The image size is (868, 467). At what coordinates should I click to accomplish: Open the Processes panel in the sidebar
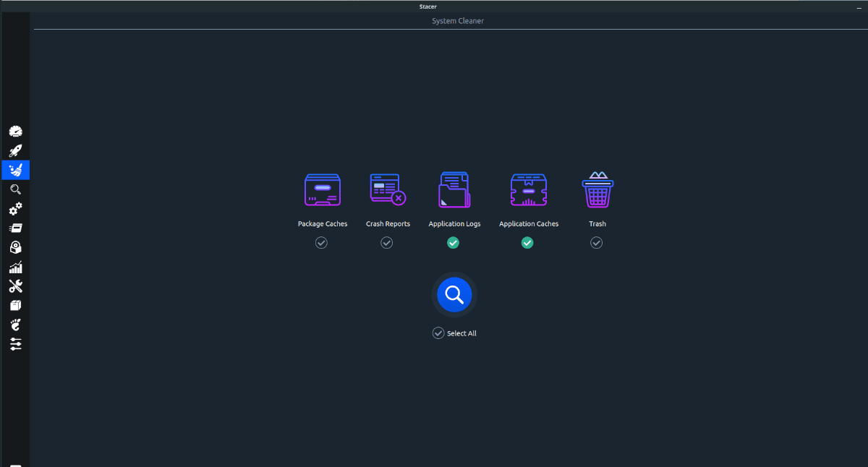(x=15, y=228)
